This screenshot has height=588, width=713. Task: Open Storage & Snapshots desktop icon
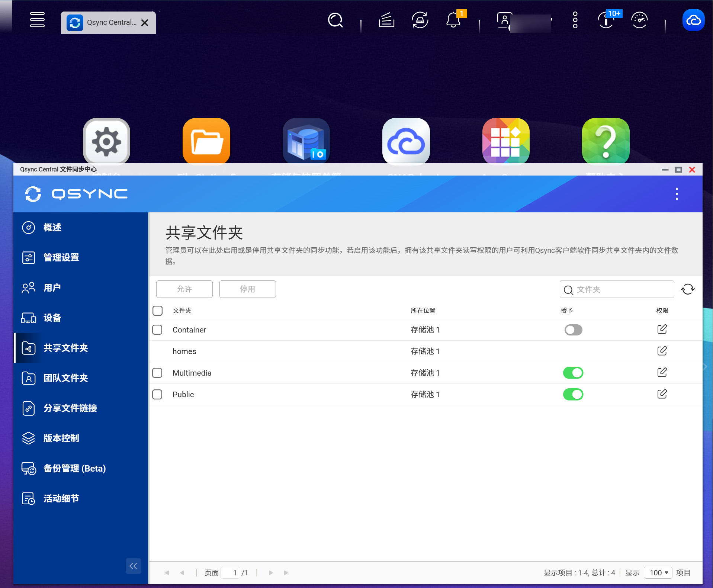(306, 141)
